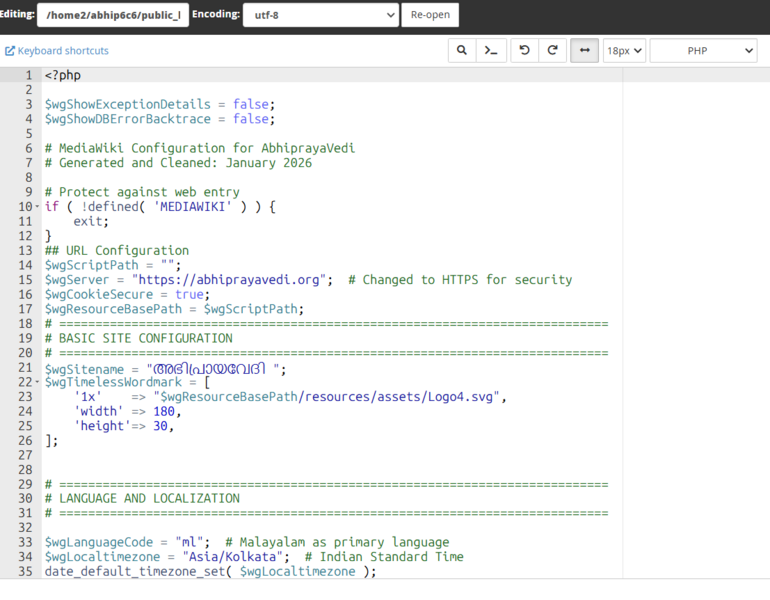Viewport: 770px width, 600px height.
Task: Collapse the code block at line 10
Action: (x=37, y=207)
